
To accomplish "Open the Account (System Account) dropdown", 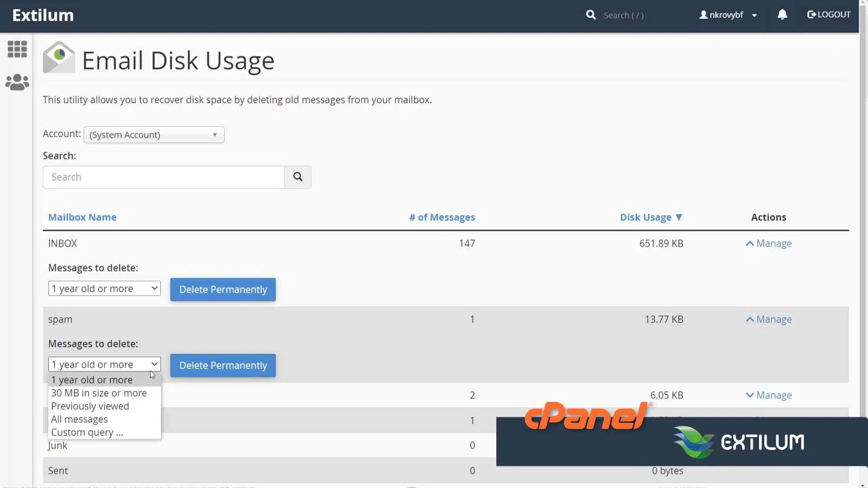I will [154, 135].
